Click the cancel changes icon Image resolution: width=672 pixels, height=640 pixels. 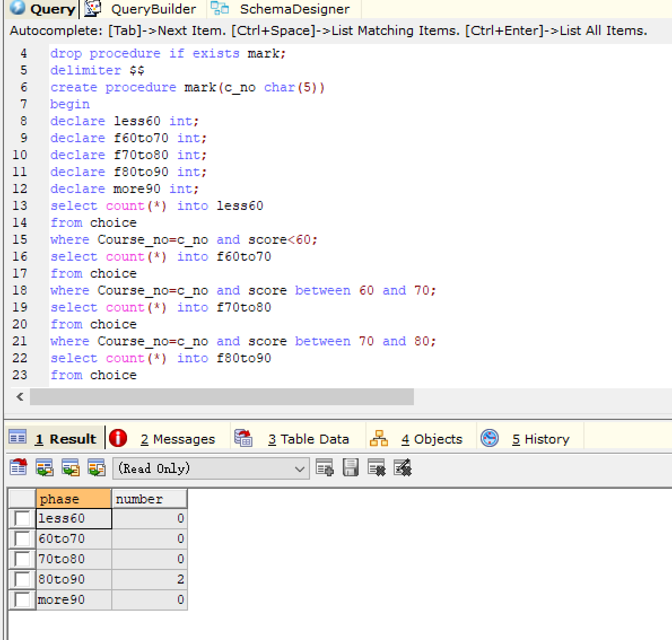(403, 467)
